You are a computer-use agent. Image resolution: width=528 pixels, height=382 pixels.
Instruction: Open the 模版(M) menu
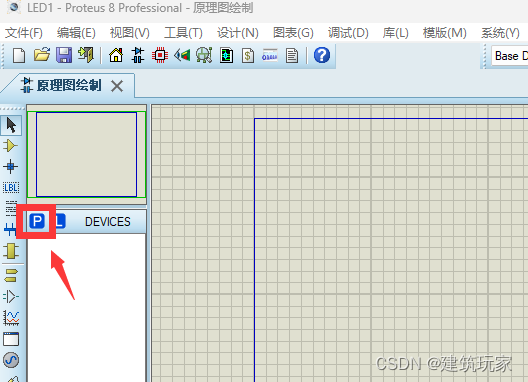click(x=444, y=33)
